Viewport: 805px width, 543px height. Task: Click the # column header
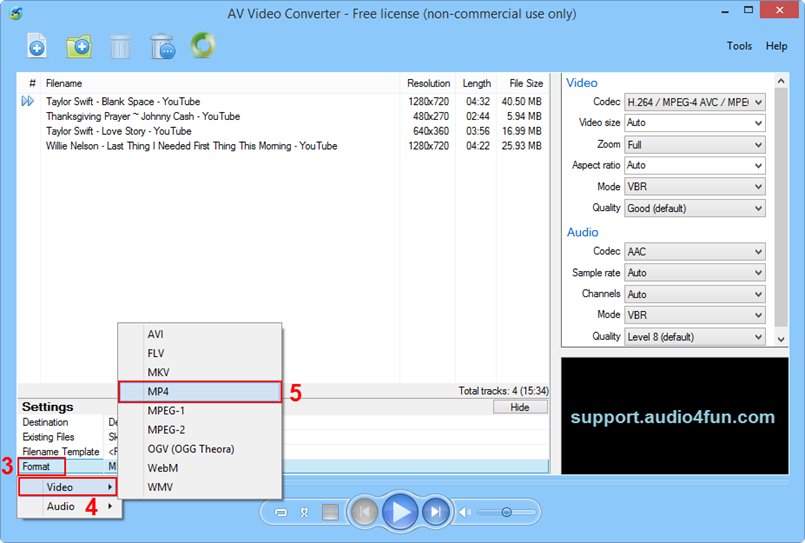29,83
